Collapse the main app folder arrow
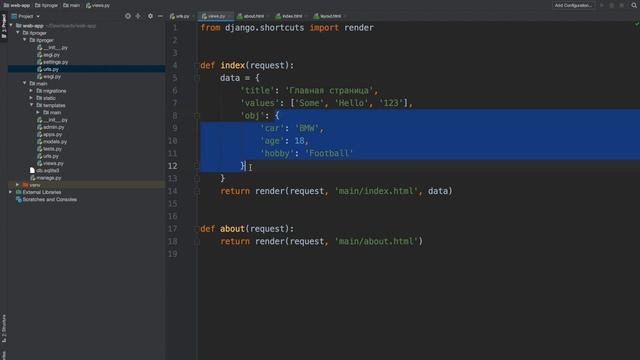Screen dimensions: 640x360 (x=24, y=83)
